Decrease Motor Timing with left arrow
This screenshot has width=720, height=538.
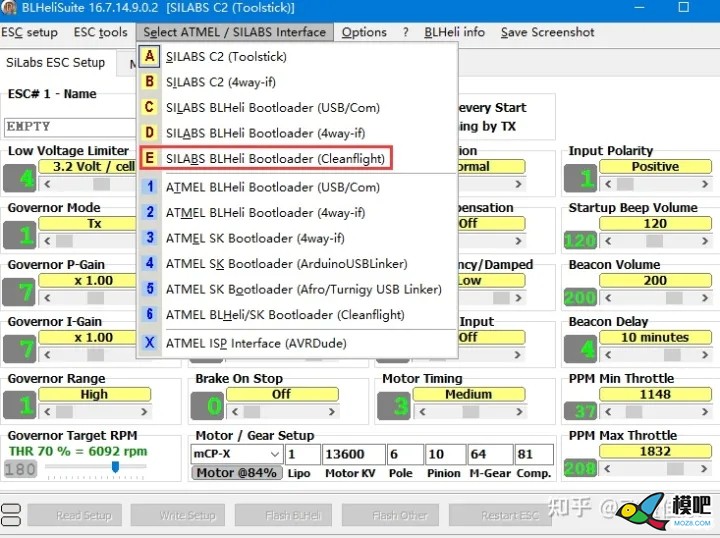coord(422,412)
